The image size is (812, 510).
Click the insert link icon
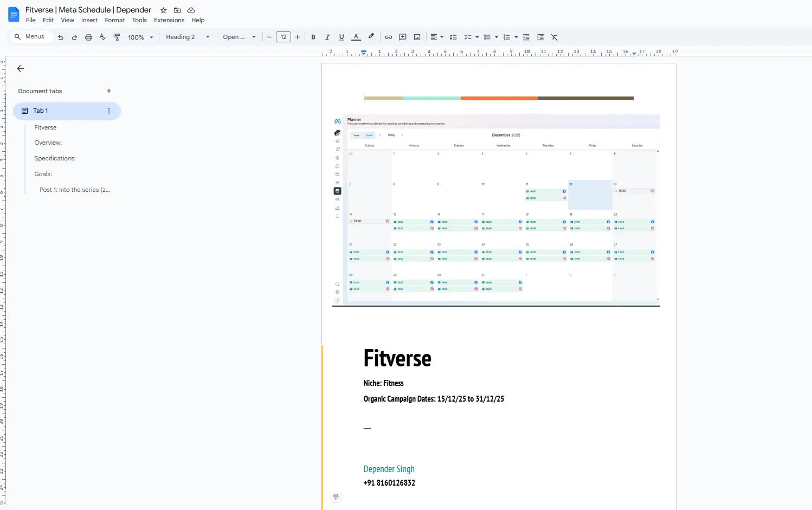point(388,37)
